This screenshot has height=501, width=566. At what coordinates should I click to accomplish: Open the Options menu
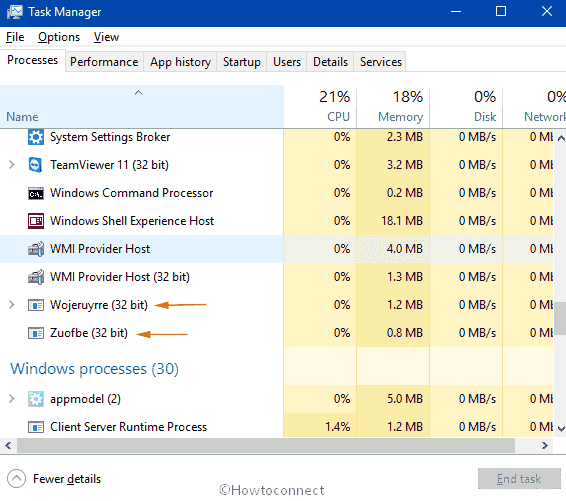tap(59, 37)
